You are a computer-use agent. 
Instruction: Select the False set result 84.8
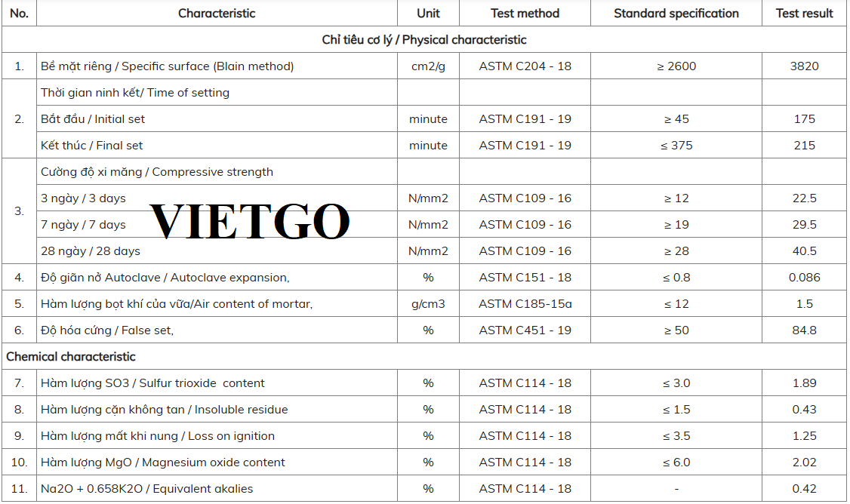coord(804,330)
